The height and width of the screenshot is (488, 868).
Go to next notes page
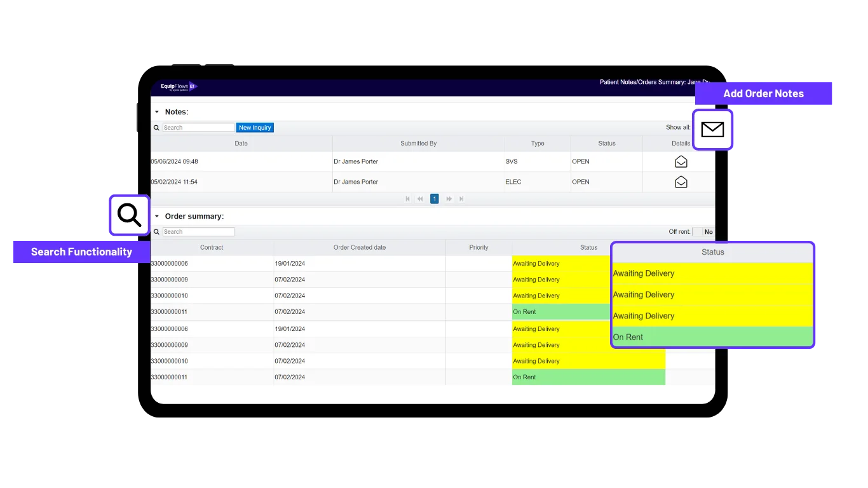coord(449,199)
